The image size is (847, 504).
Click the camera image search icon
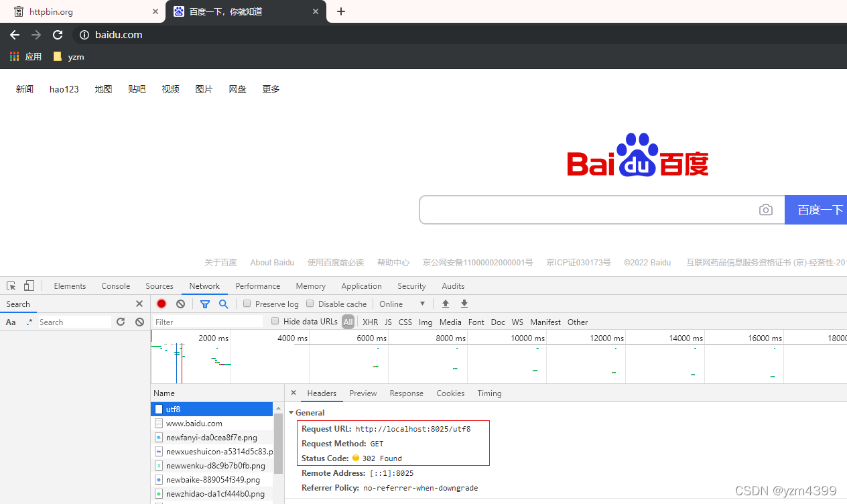[766, 210]
